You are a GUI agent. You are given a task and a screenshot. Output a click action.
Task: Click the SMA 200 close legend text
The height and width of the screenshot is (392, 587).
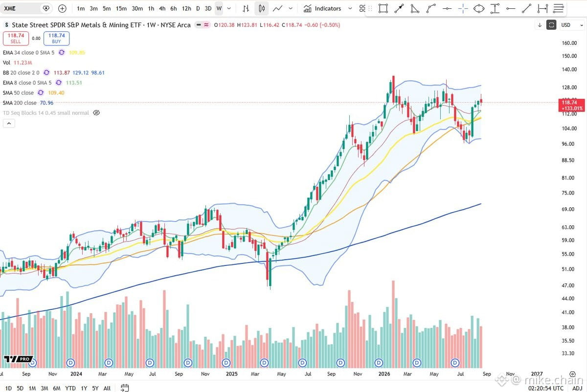point(20,103)
